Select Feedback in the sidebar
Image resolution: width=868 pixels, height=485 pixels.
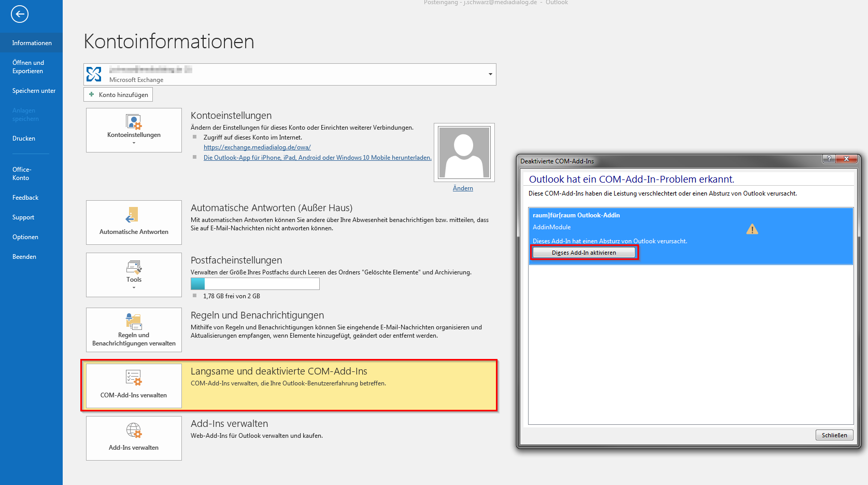(x=25, y=198)
